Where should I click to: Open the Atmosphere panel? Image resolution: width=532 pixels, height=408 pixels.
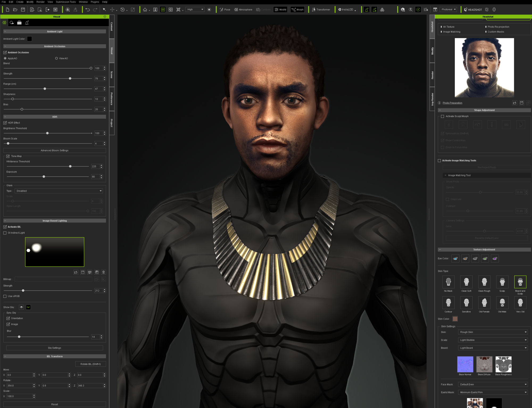point(243,10)
